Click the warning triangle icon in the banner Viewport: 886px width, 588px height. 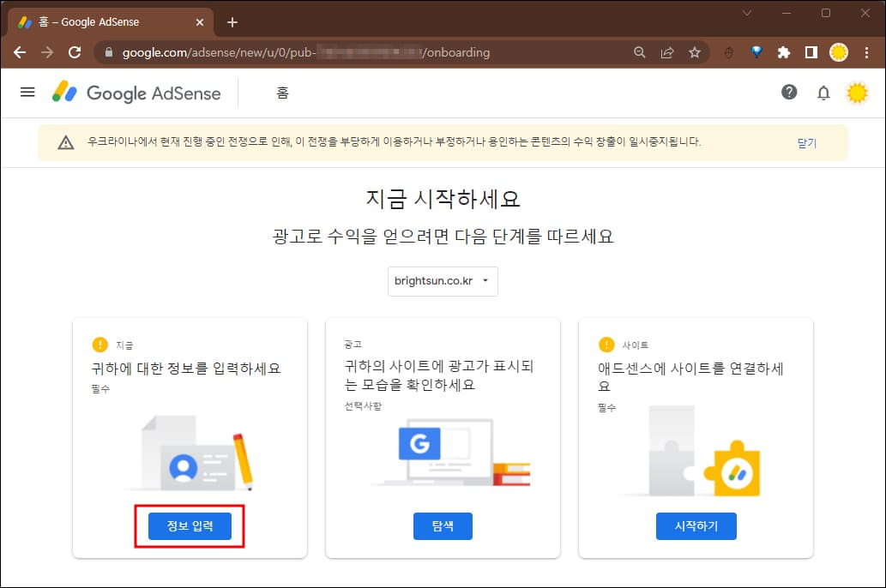point(66,142)
